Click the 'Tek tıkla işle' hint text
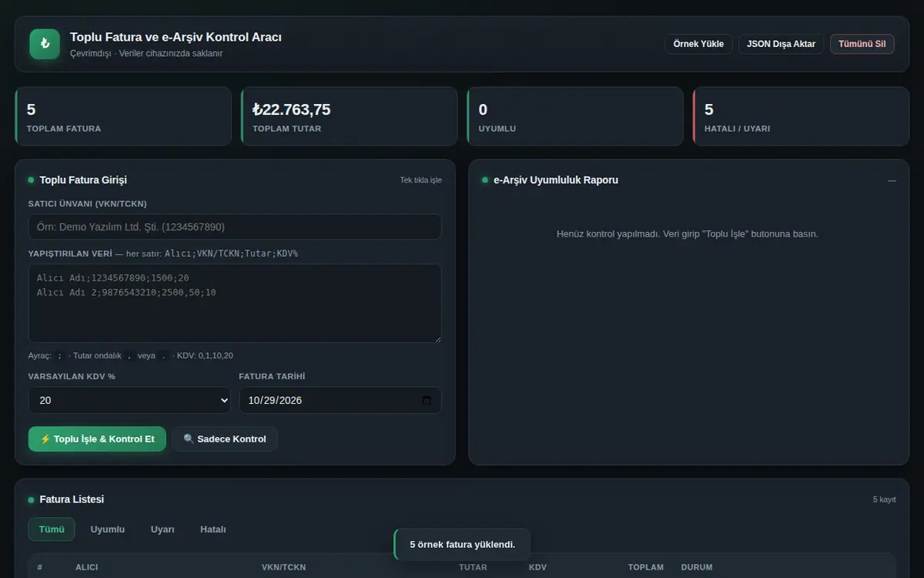Viewport: 924px width, 578px height. (420, 180)
